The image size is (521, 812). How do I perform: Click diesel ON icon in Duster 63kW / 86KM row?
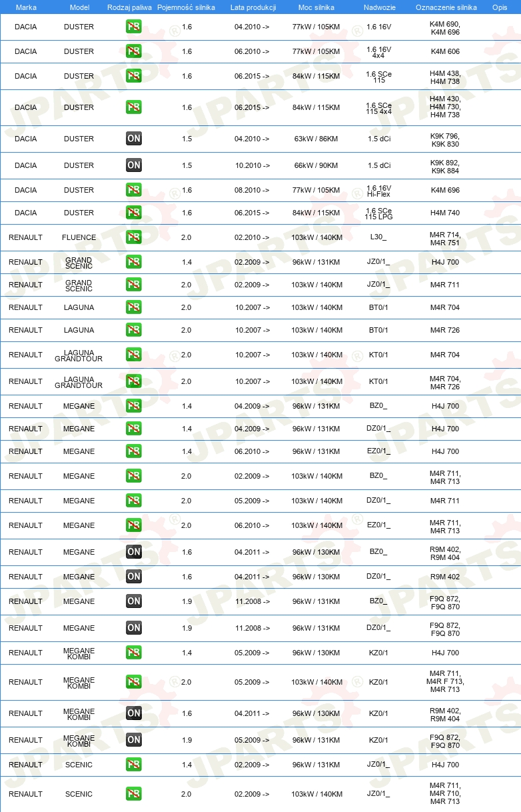pos(134,139)
